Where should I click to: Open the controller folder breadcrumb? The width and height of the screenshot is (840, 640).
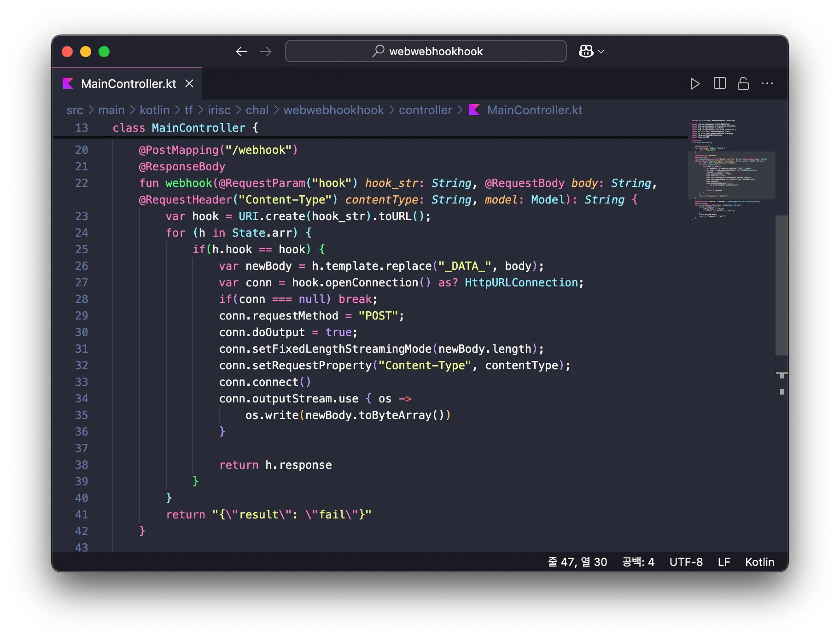coord(425,110)
